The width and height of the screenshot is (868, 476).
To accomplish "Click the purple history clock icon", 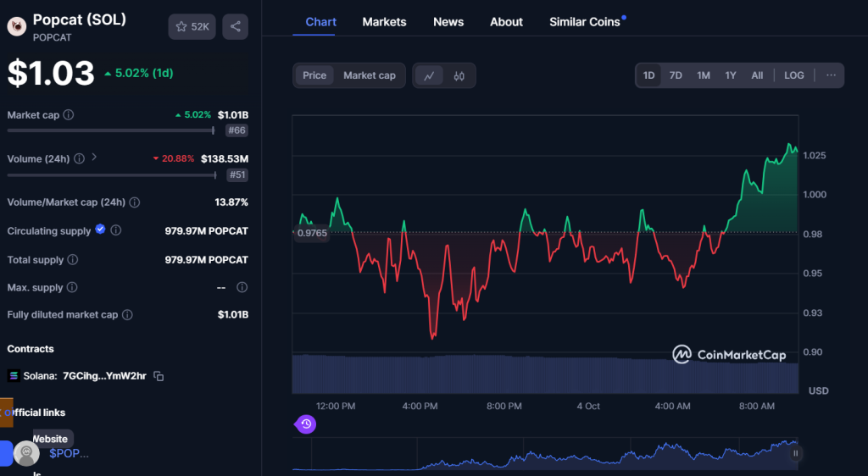I will (x=306, y=424).
